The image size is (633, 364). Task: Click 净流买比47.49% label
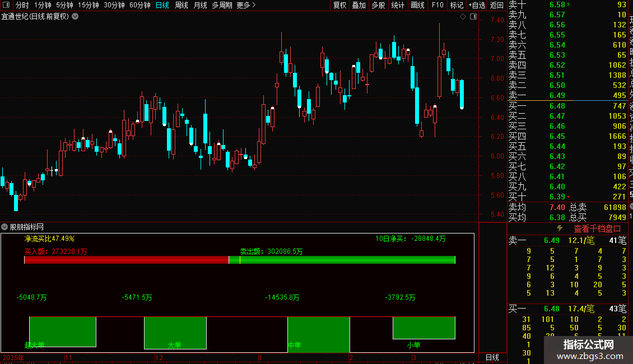coord(49,239)
